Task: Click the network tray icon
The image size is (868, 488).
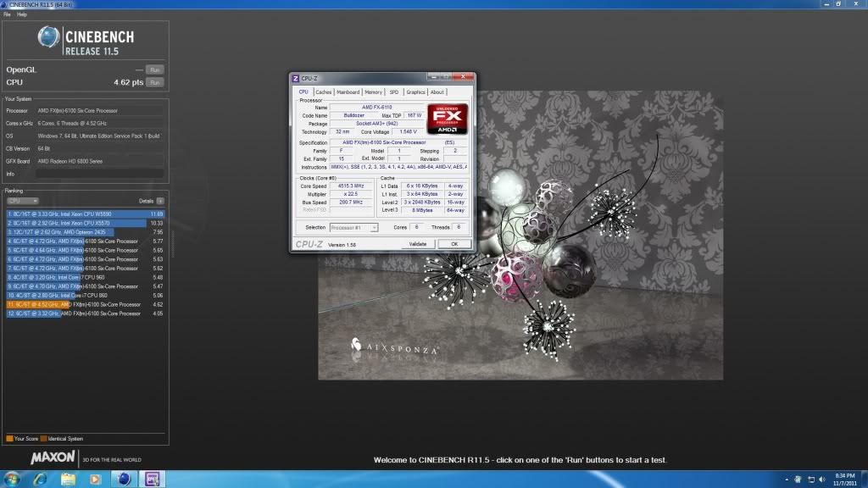Action: tap(811, 480)
